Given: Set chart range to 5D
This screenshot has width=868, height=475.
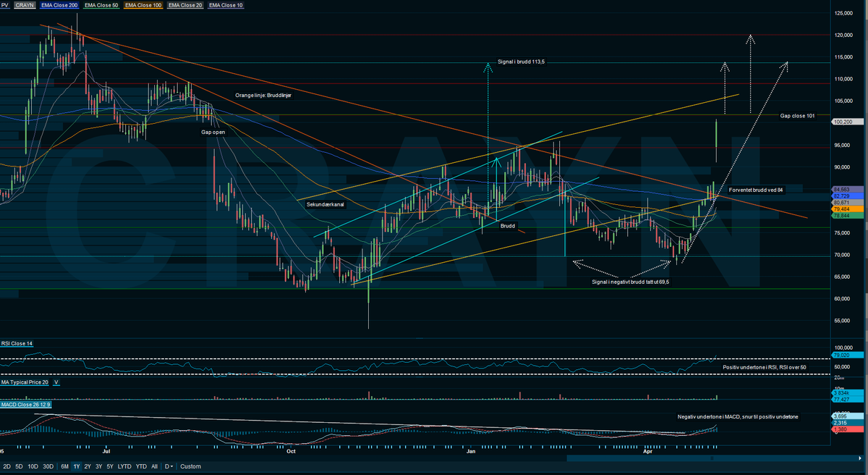Looking at the screenshot, I should [19, 466].
